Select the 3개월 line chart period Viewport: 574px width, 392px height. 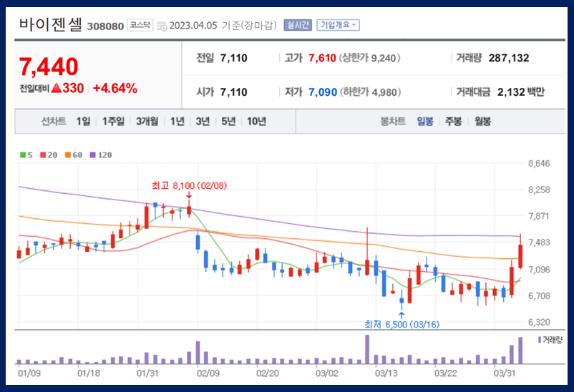point(147,121)
